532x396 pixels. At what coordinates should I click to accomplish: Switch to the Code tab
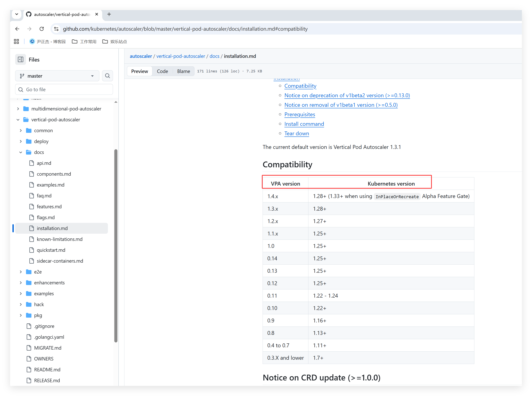click(x=162, y=71)
